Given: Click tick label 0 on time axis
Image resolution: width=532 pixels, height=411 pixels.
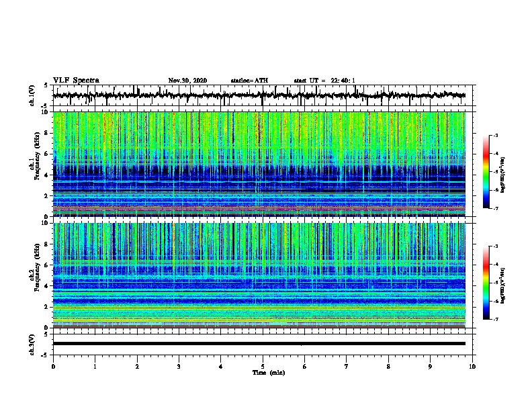Looking at the screenshot, I should coord(53,367).
